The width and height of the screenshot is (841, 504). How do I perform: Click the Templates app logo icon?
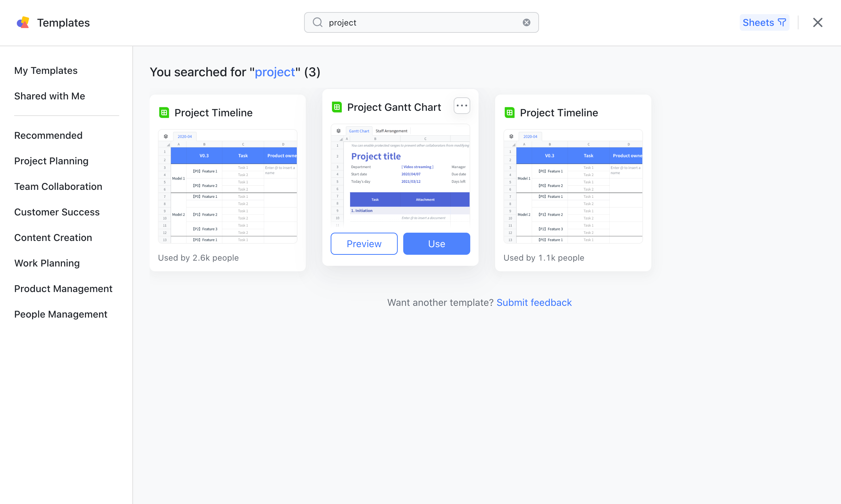(22, 22)
